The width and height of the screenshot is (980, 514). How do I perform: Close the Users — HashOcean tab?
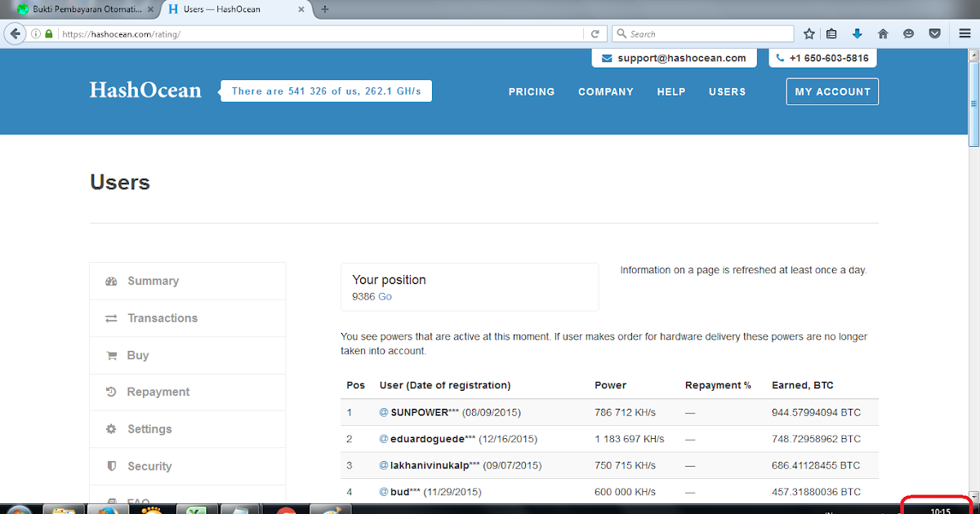coord(301,10)
